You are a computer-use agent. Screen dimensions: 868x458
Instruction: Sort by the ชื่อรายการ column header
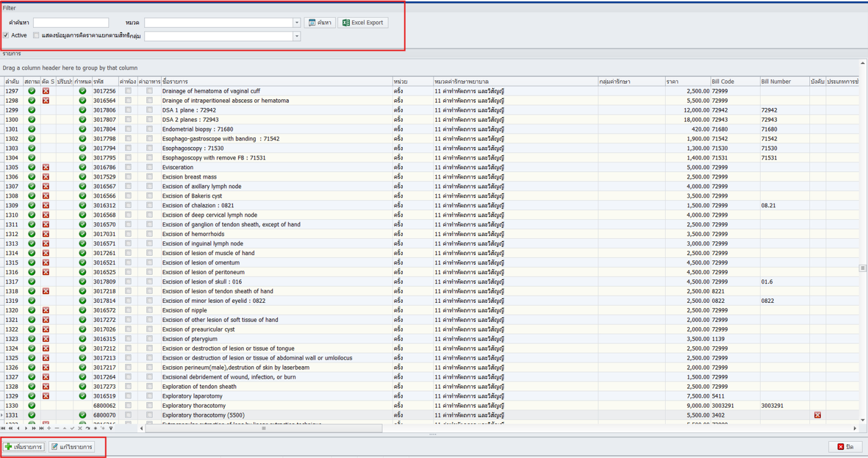point(276,82)
